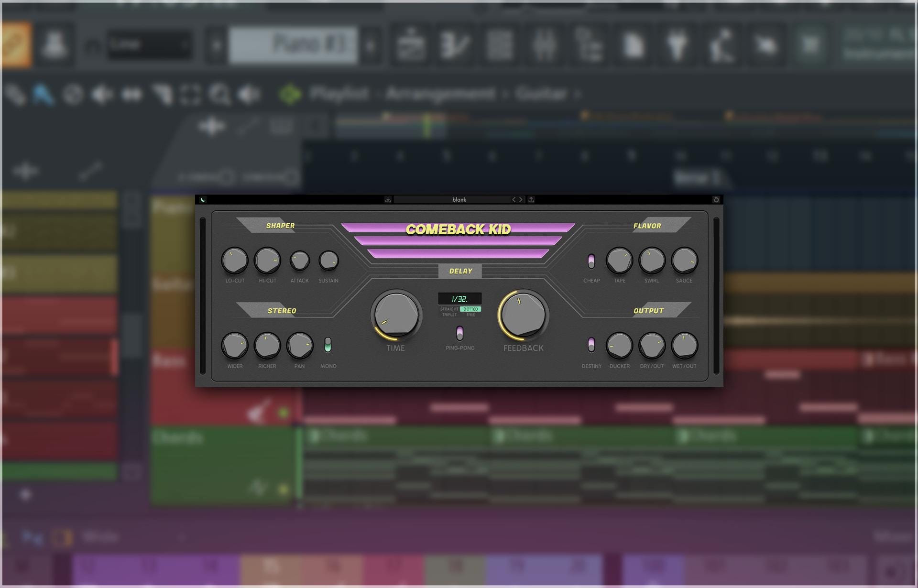Image resolution: width=918 pixels, height=588 pixels.
Task: Toggle the moon dark-mode icon in plugin header
Action: (x=203, y=199)
